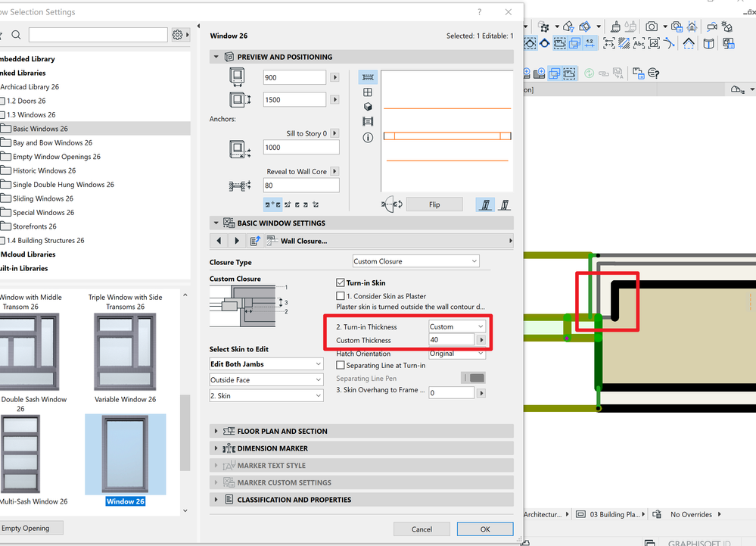Click the paintbrush icon in the main toolbar
756x546 pixels.
(x=615, y=27)
